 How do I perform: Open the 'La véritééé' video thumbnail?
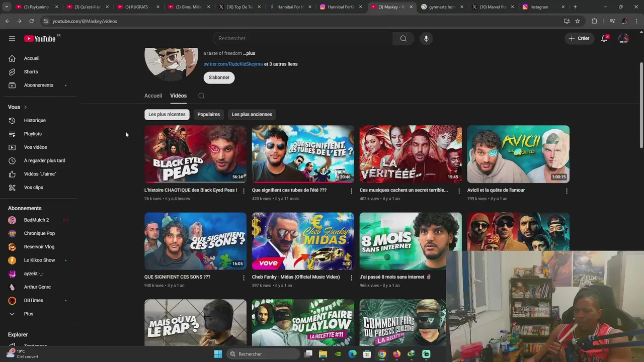411,154
